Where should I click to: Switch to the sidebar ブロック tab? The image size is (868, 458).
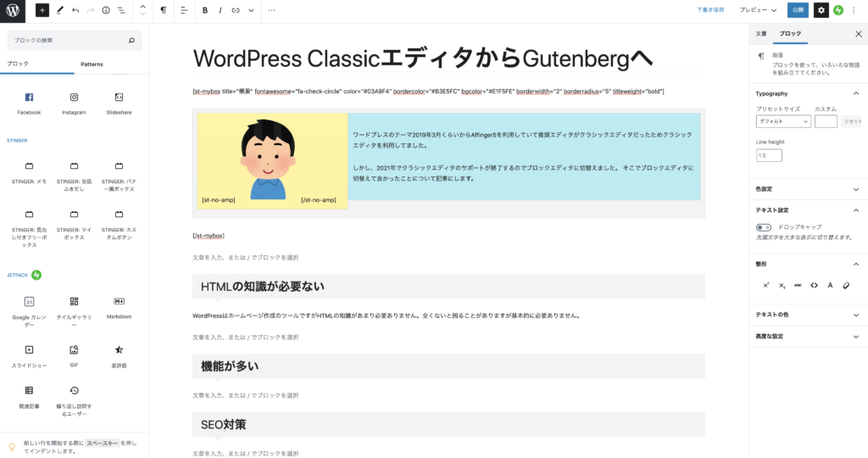(x=790, y=34)
